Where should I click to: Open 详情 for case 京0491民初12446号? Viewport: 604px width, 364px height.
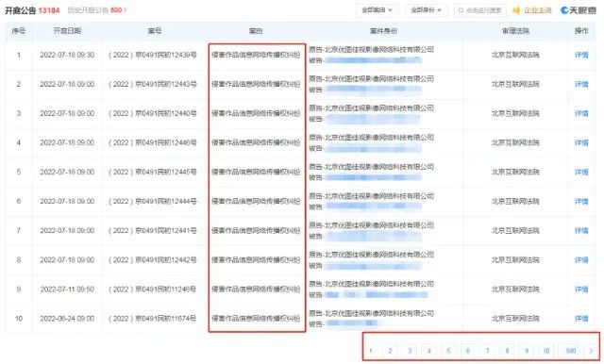[581, 142]
